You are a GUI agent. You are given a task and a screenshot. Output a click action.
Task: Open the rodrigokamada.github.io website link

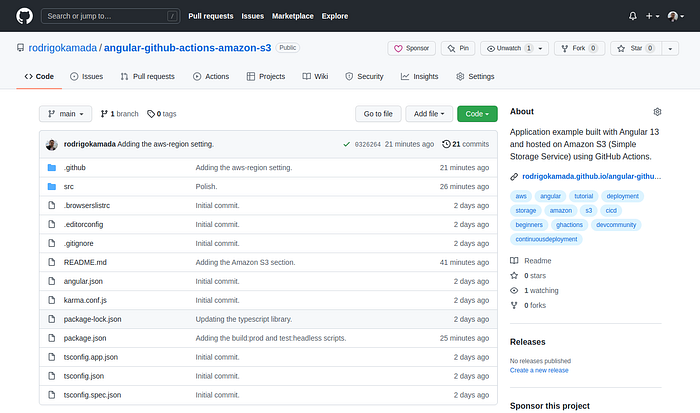point(592,176)
